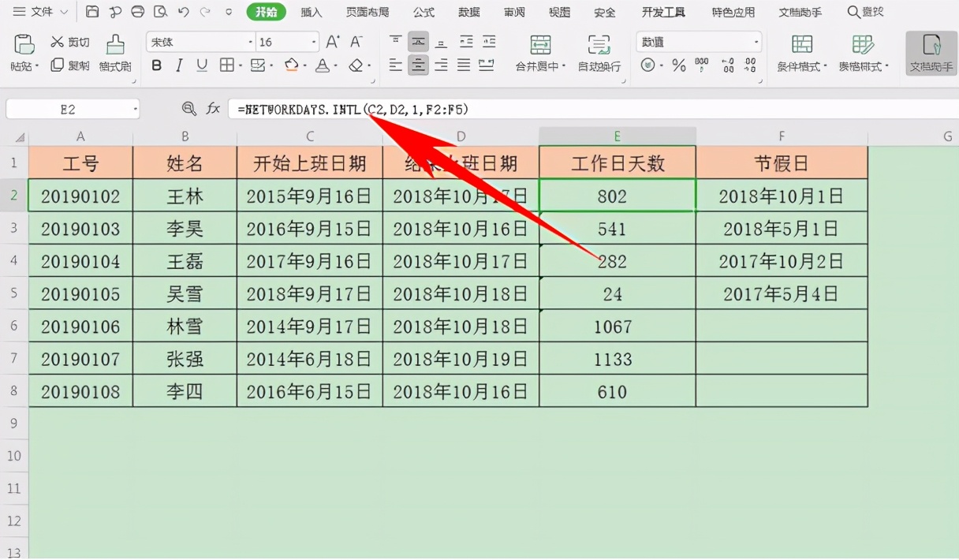Image resolution: width=959 pixels, height=560 pixels.
Task: Click the Save icon in quick access toolbar
Action: point(92,12)
